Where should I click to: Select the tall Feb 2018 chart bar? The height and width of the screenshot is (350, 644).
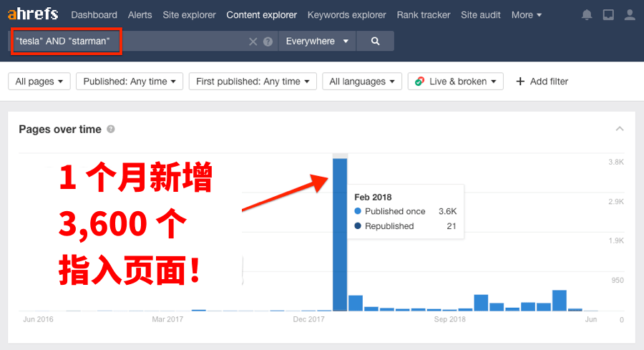coord(340,235)
